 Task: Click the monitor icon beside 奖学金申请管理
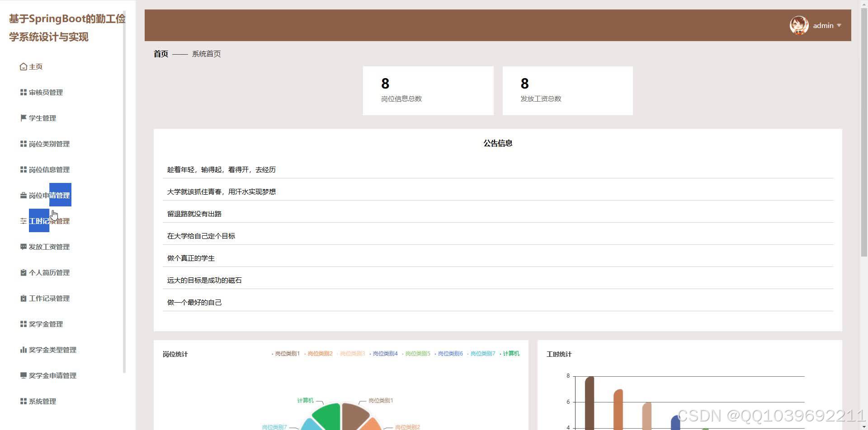[23, 376]
